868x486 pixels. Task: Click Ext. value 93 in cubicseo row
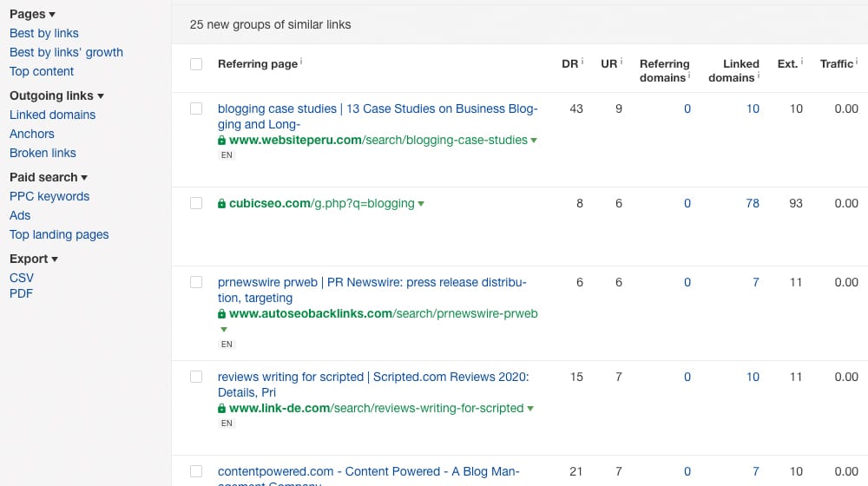pos(795,203)
